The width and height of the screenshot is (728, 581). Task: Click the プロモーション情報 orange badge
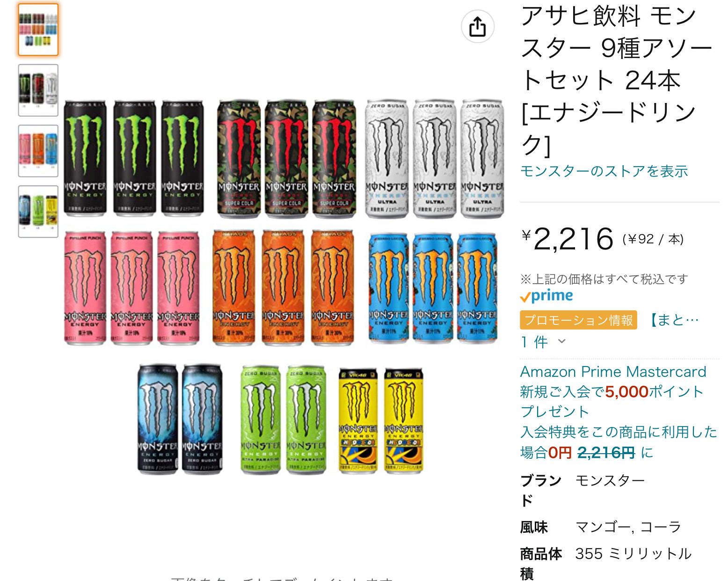(x=579, y=320)
